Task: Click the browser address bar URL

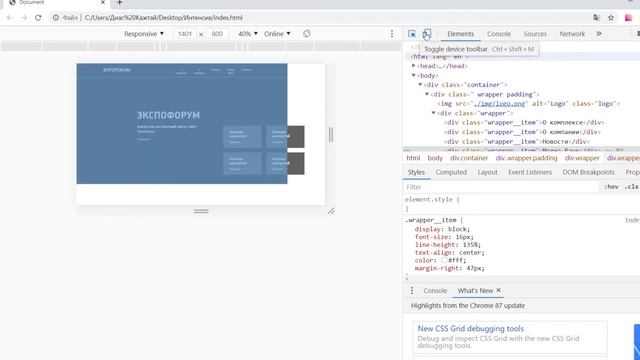Action: pos(163,18)
